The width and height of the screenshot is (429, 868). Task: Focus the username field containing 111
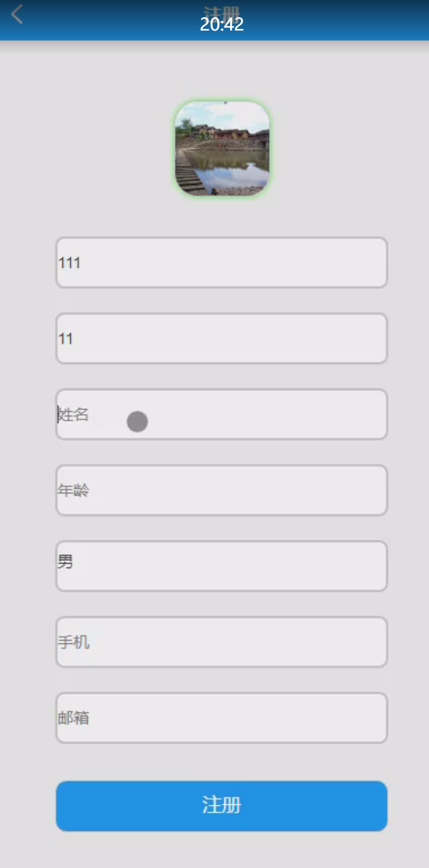(x=221, y=262)
